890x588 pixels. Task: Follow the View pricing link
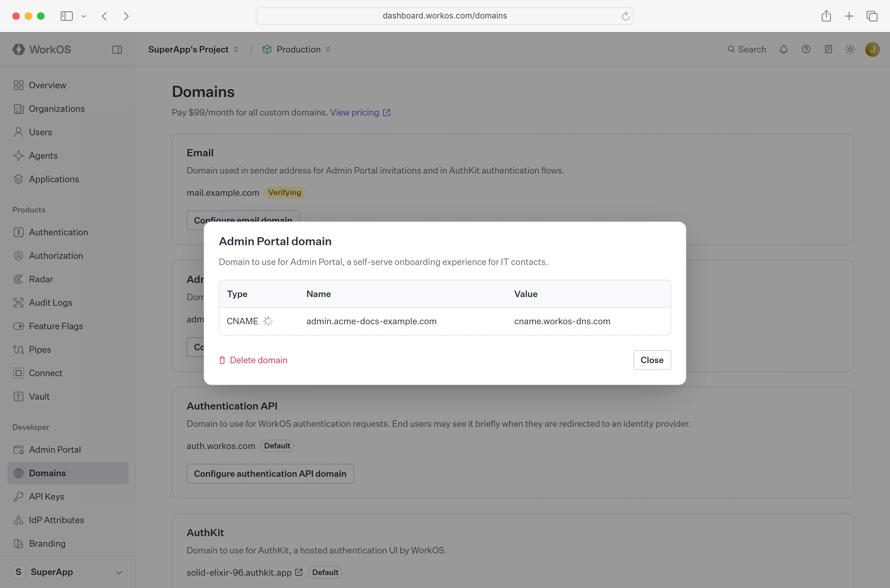(x=360, y=112)
